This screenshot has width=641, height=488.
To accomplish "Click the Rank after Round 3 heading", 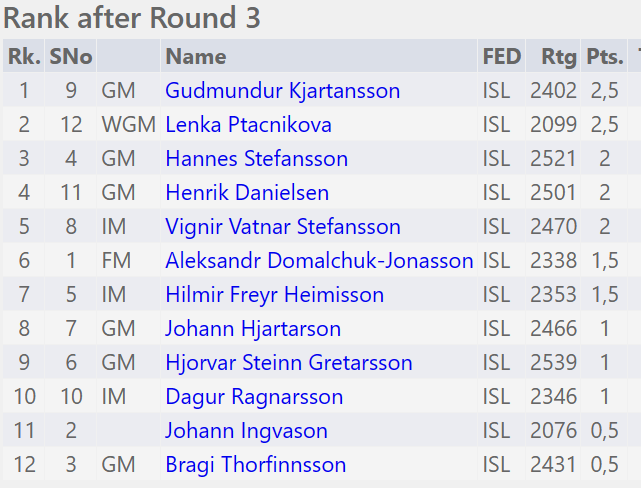I will coord(132,18).
